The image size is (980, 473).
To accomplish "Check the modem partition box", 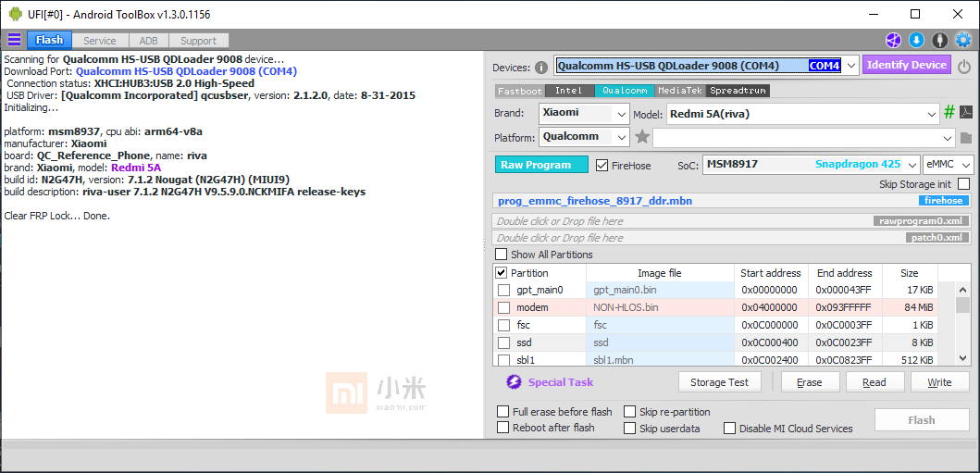I will [x=503, y=307].
